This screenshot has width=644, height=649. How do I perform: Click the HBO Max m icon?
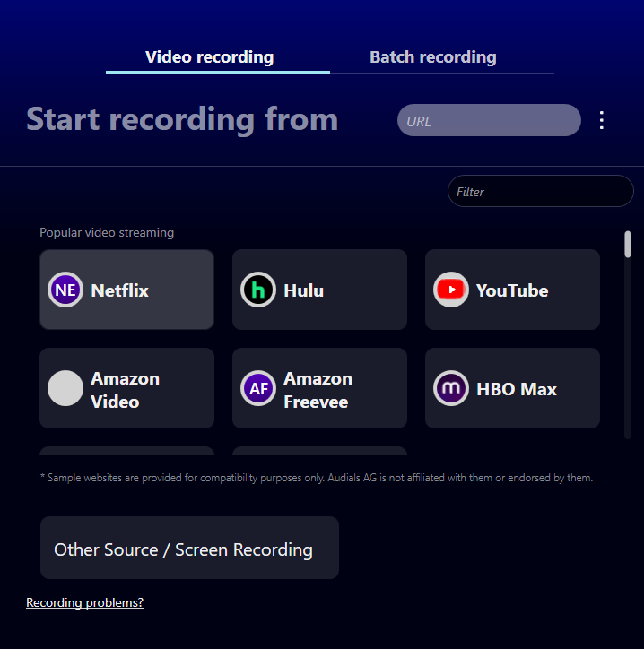pyautogui.click(x=451, y=388)
